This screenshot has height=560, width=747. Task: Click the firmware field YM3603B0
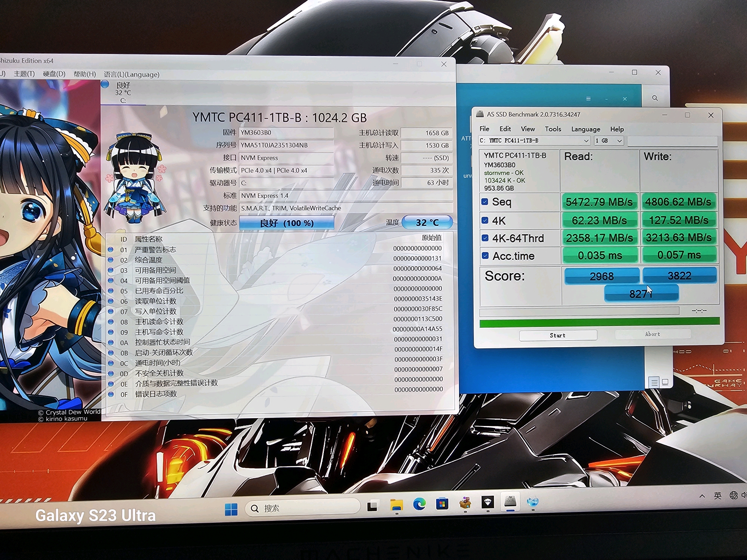point(286,133)
